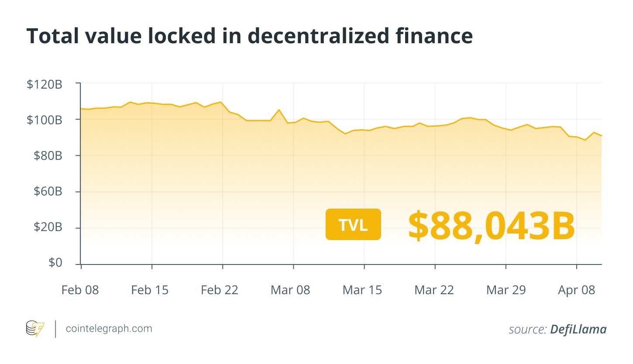Select the Feb 22 date label

pos(220,290)
